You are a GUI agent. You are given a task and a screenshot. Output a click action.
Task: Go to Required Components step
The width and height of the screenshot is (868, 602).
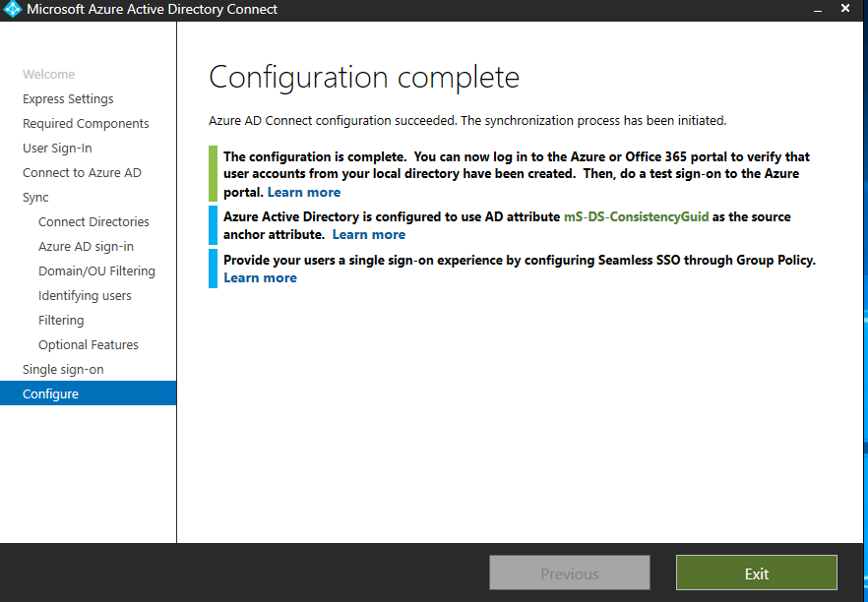point(86,123)
